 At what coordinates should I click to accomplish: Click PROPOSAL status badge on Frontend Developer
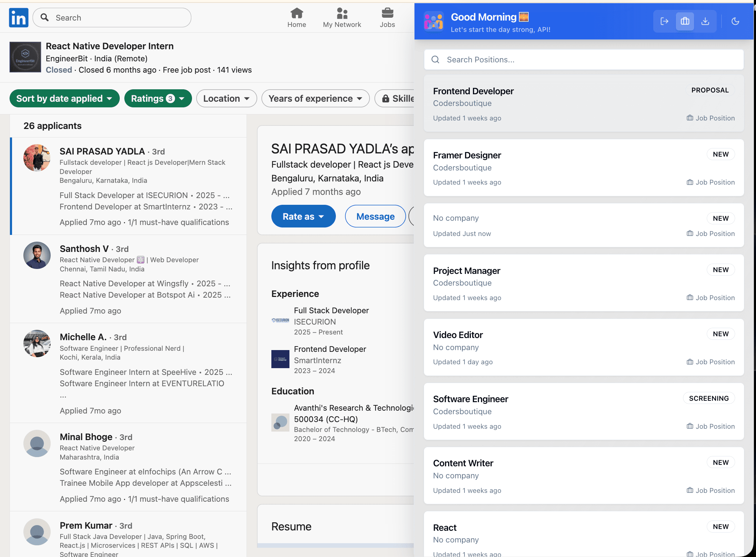click(710, 90)
